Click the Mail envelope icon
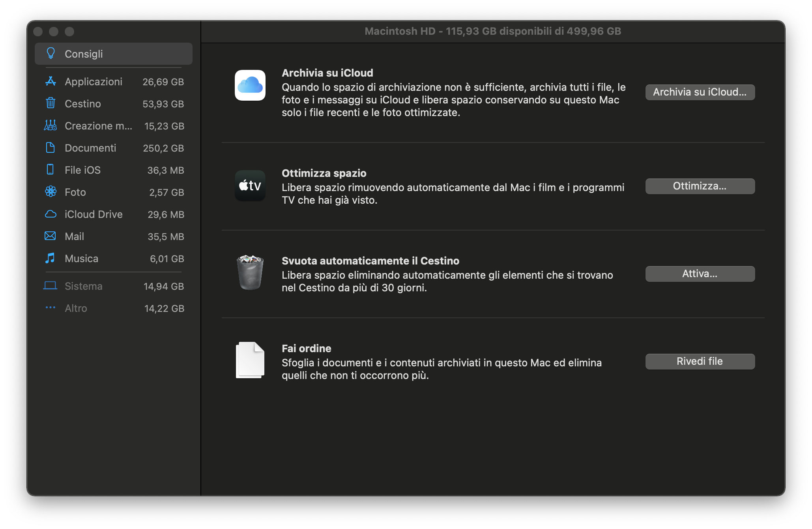The width and height of the screenshot is (812, 529). click(51, 236)
